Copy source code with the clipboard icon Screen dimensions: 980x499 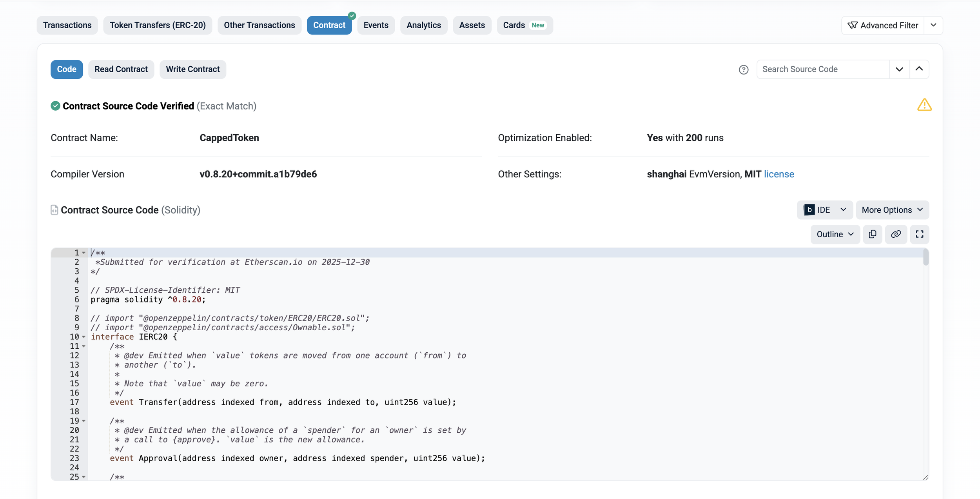click(872, 234)
